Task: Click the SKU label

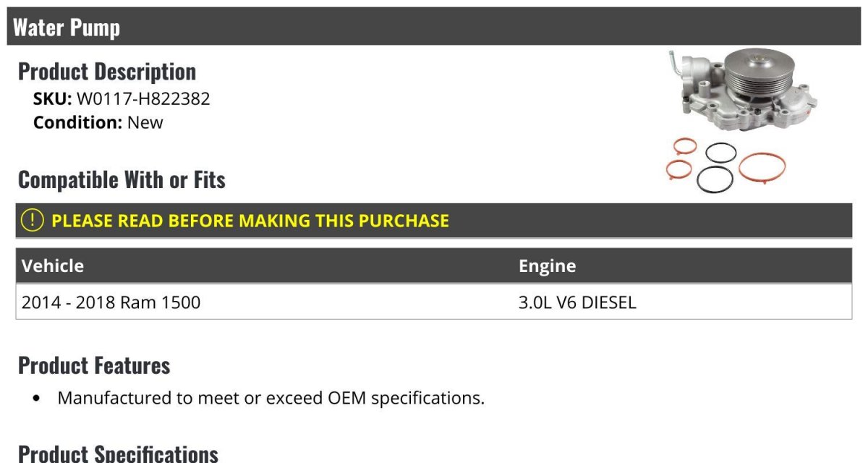Action: click(x=52, y=99)
